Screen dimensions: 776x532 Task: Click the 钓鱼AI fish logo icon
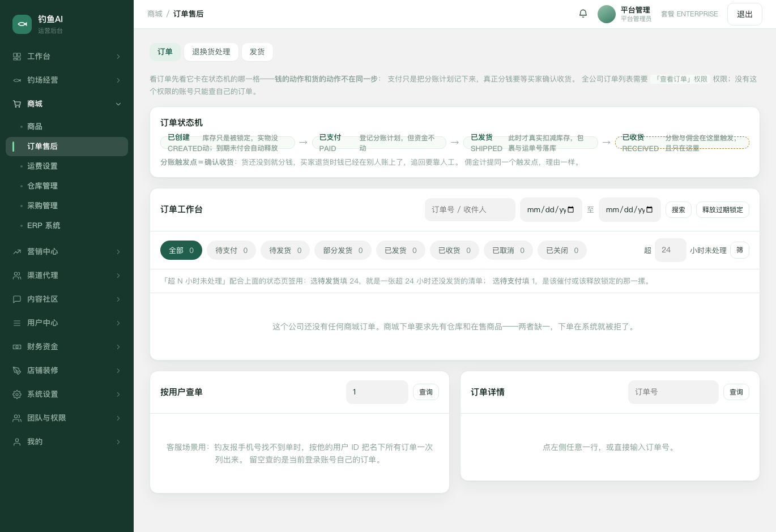(22, 24)
